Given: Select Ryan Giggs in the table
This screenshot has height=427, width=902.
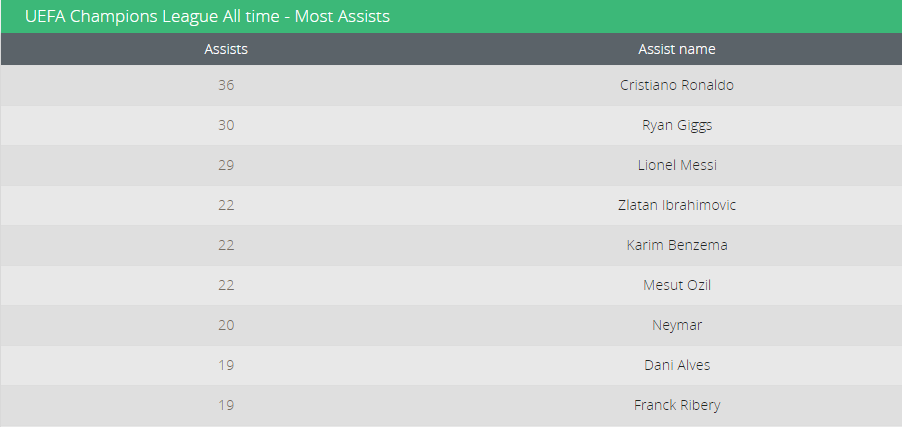Looking at the screenshot, I should tap(677, 125).
